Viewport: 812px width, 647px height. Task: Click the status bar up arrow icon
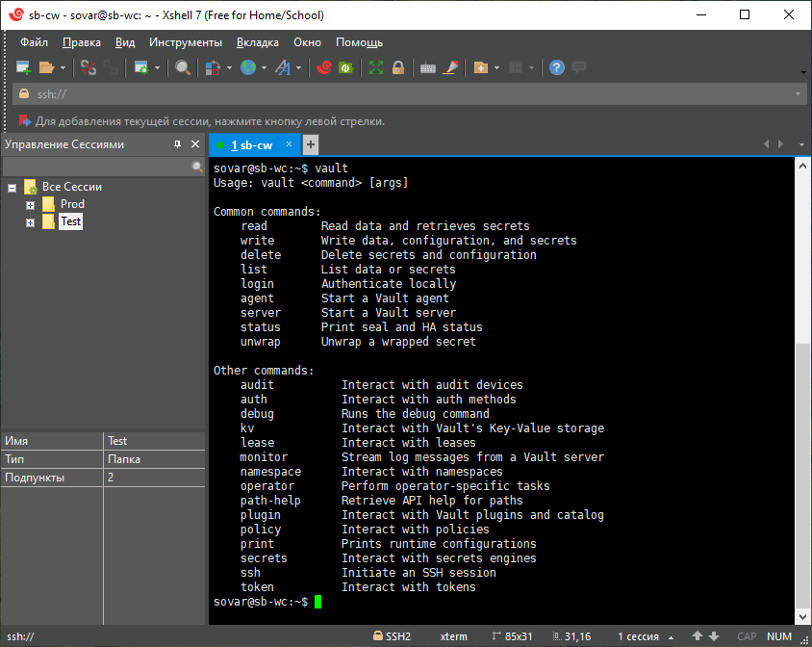(x=698, y=636)
